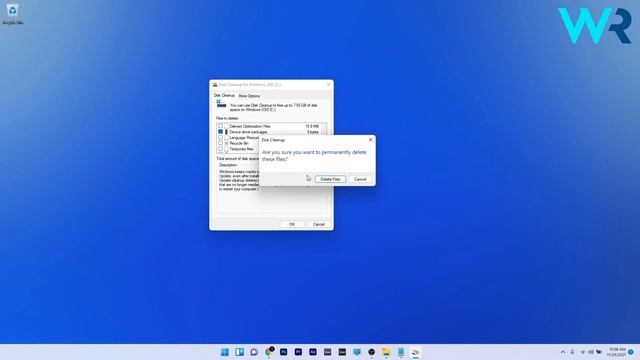Confirm deletion with the Delete Files button
Viewport: 640px width, 360px height.
coord(330,179)
